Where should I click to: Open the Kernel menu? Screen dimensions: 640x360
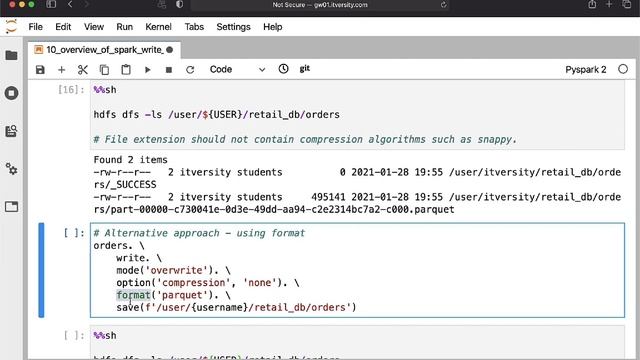point(158,27)
